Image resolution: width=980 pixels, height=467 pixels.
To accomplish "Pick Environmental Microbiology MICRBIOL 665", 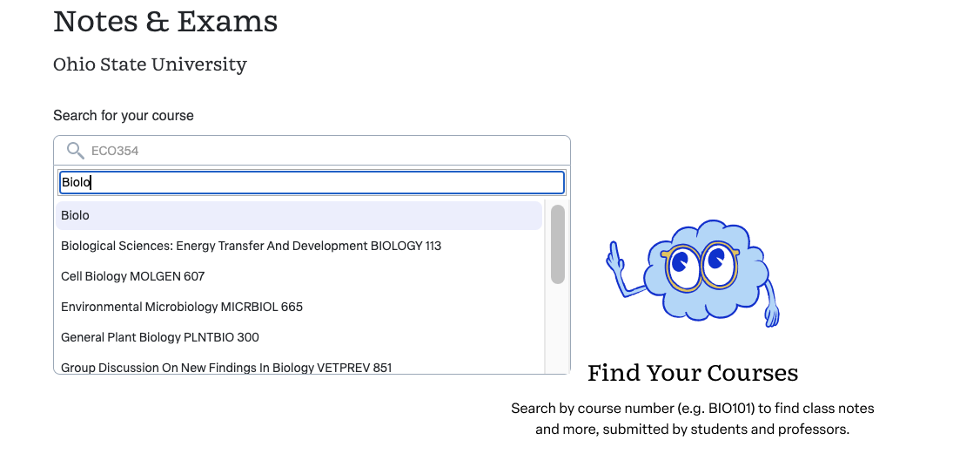I will coord(299,307).
